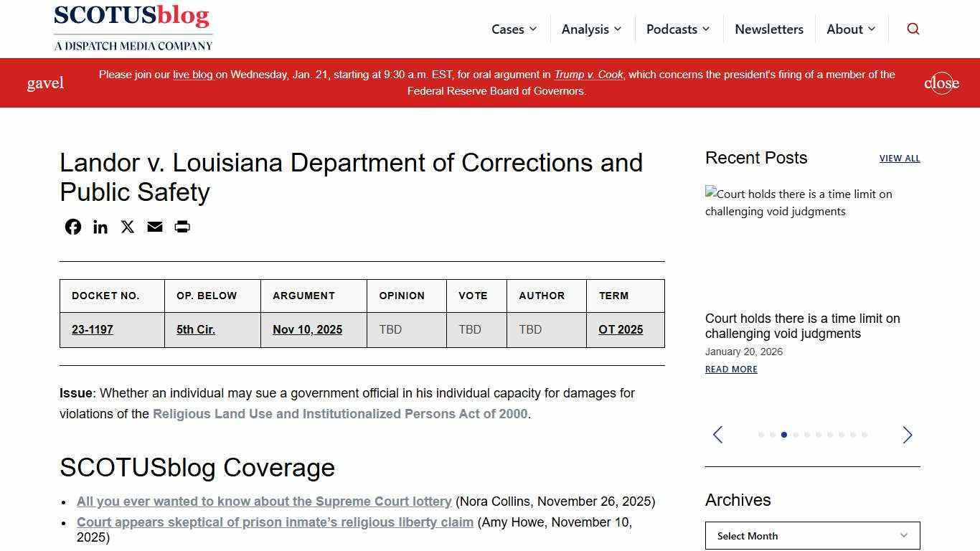Select the SCOTUSblog logo

tap(133, 27)
